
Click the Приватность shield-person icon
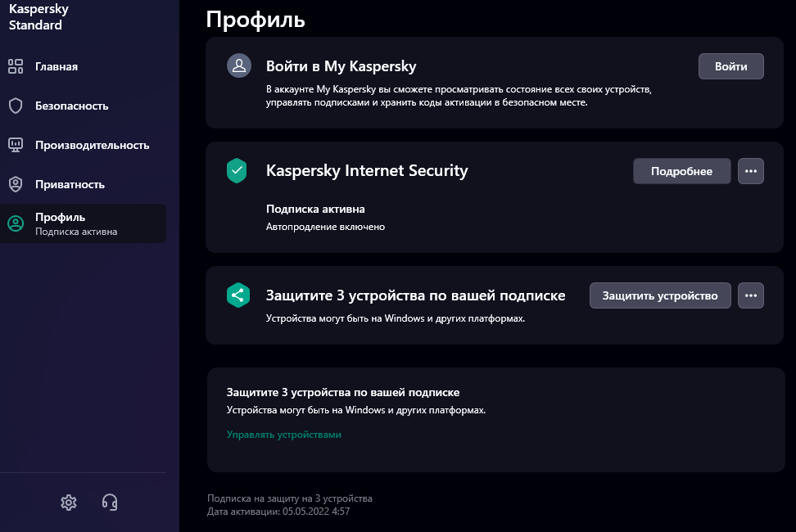coord(16,184)
